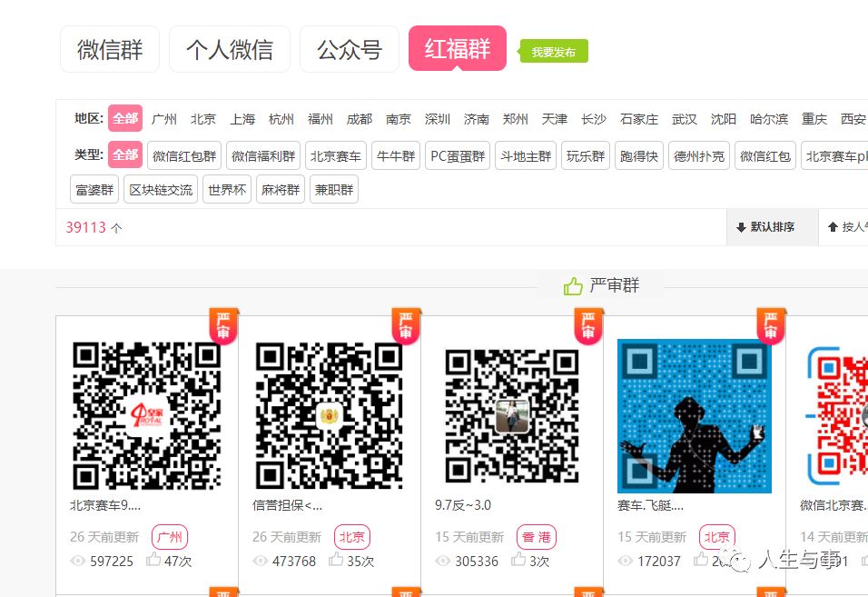The height and width of the screenshot is (597, 868).
Task: Open the 9.7反~3.0 QR code thumbnail
Action: click(512, 415)
